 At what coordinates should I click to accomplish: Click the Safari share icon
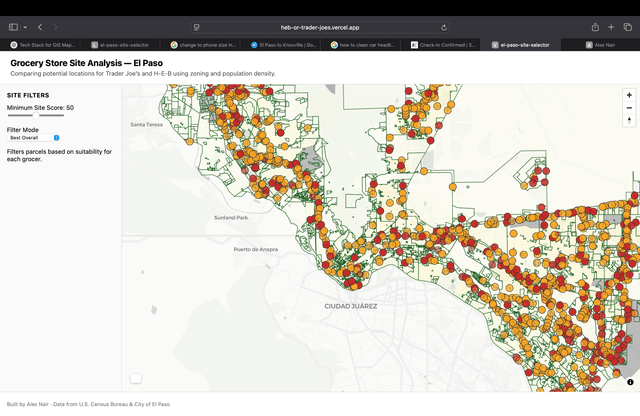(596, 27)
